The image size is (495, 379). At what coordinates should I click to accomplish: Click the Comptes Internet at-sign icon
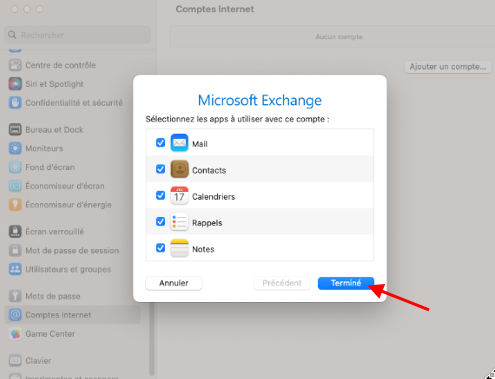coord(15,315)
